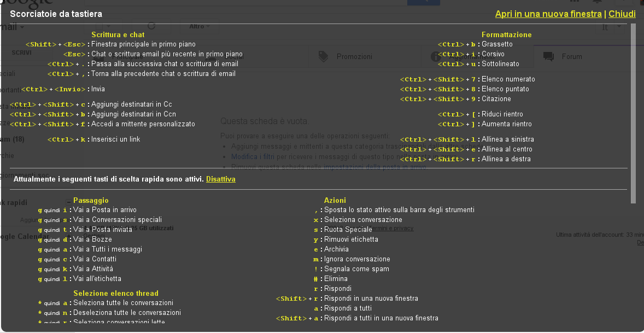Image resolution: width=644 pixels, height=333 pixels.
Task: Click the 'Elenco numerato' description
Action: tap(508, 79)
